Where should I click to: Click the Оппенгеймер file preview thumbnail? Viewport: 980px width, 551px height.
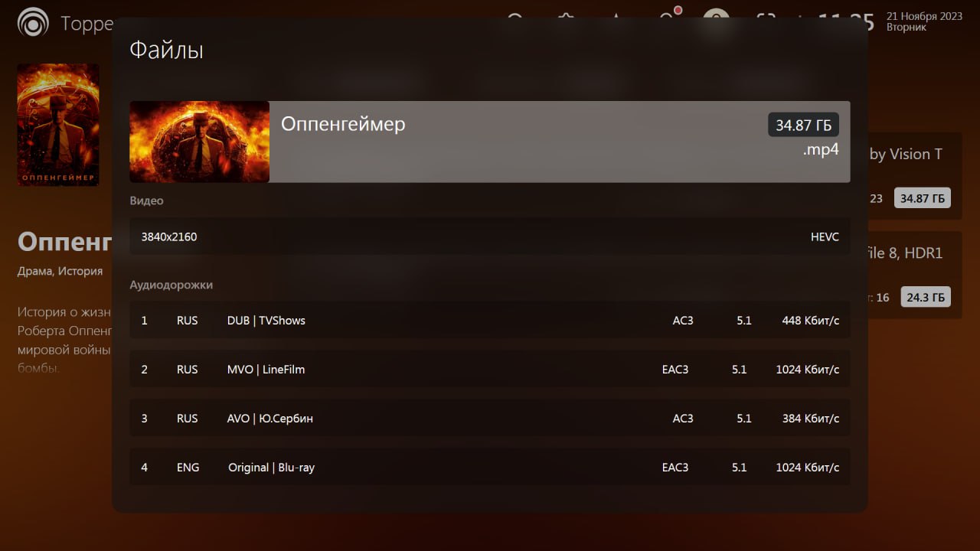[x=199, y=142]
